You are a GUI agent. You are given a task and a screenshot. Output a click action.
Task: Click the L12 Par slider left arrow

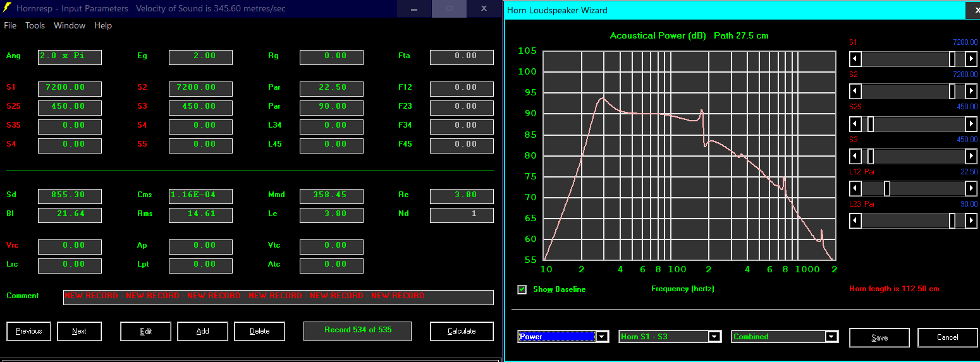tap(855, 188)
